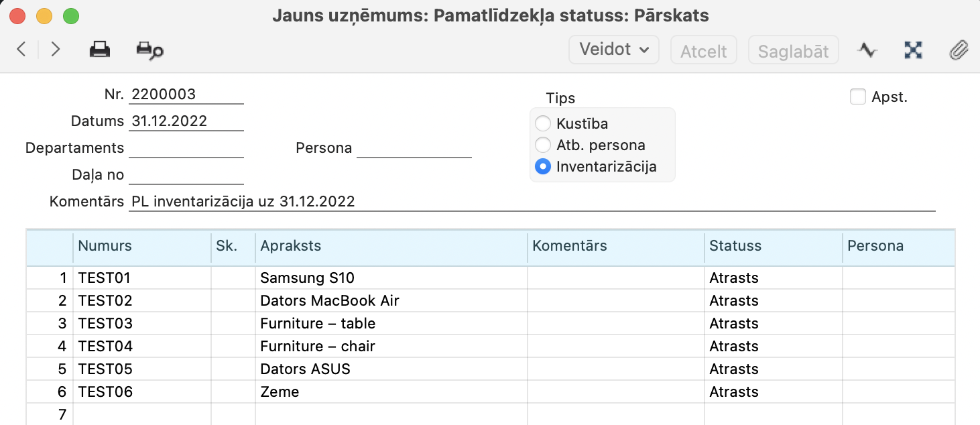This screenshot has height=425, width=980.
Task: Click into the Departaments field
Action: pyautogui.click(x=186, y=148)
